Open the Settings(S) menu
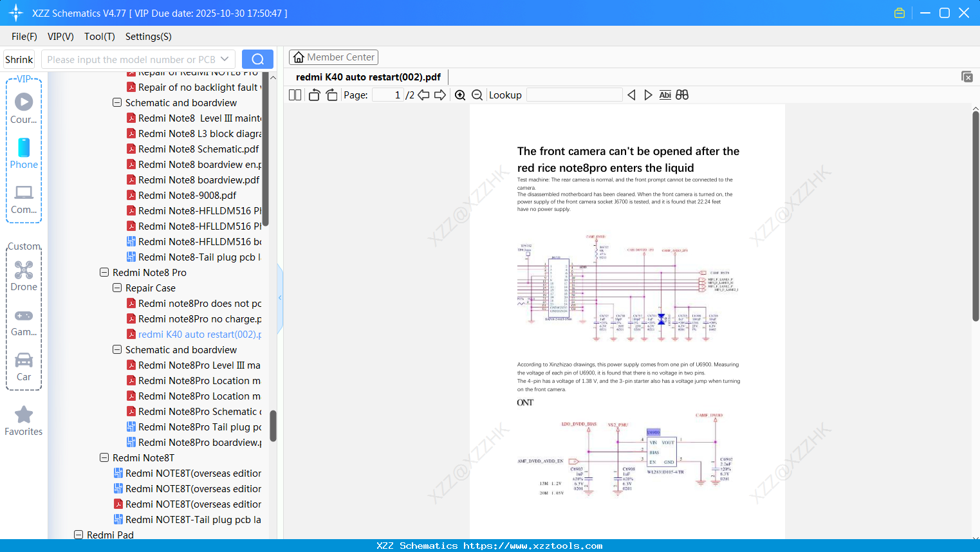The width and height of the screenshot is (980, 552). (149, 37)
